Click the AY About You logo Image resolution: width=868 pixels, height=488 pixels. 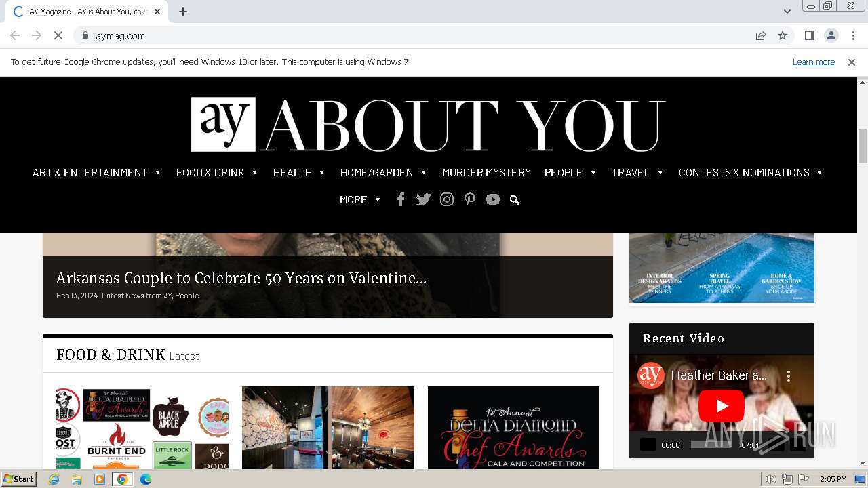pyautogui.click(x=428, y=125)
